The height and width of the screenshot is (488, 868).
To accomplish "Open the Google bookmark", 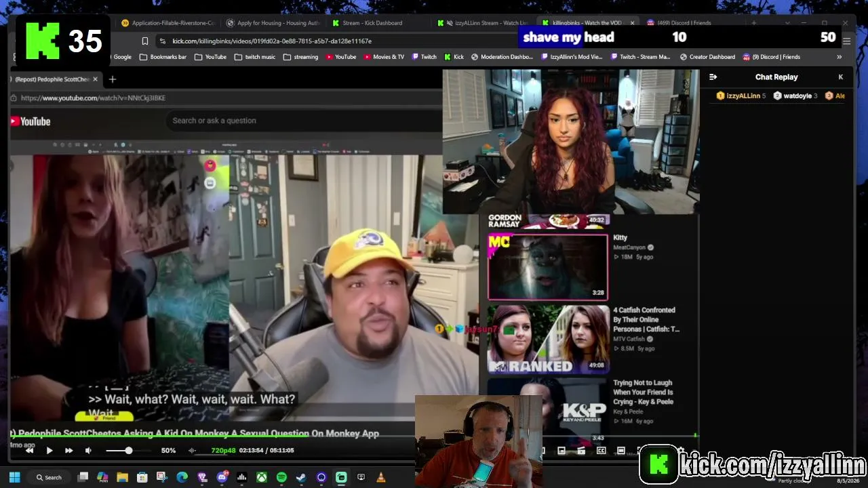I will tap(122, 57).
